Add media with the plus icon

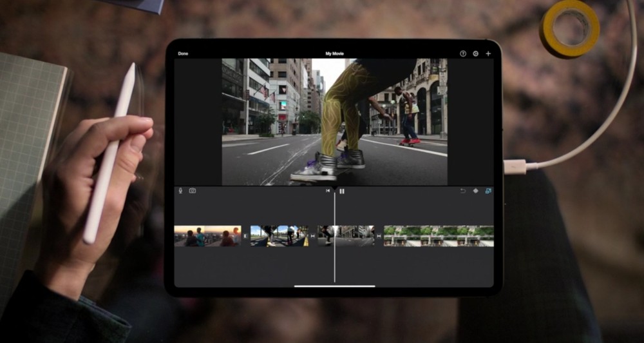tap(488, 54)
